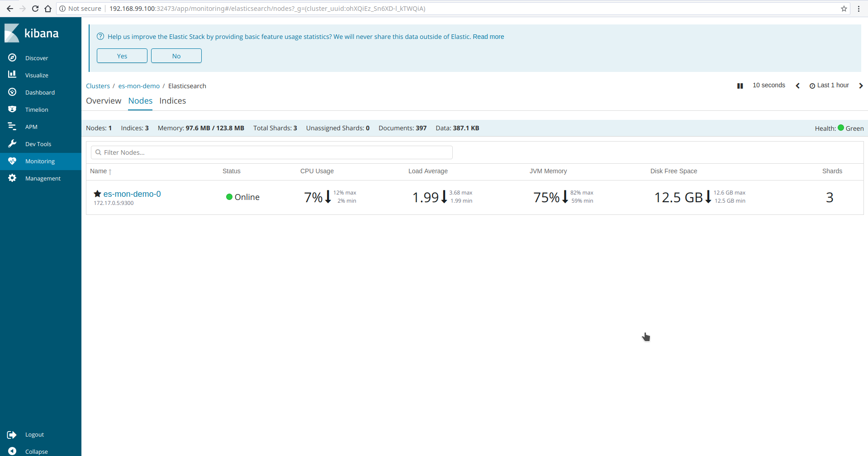Open the Last 1 hour time picker
Screen dimensions: 868x456
click(x=832, y=85)
